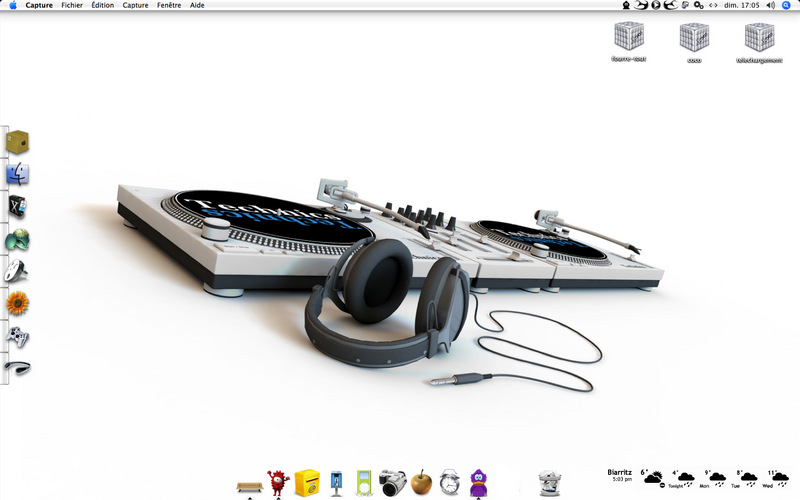Open the sunflower icon in side dock
The image size is (800, 500).
pyautogui.click(x=17, y=304)
